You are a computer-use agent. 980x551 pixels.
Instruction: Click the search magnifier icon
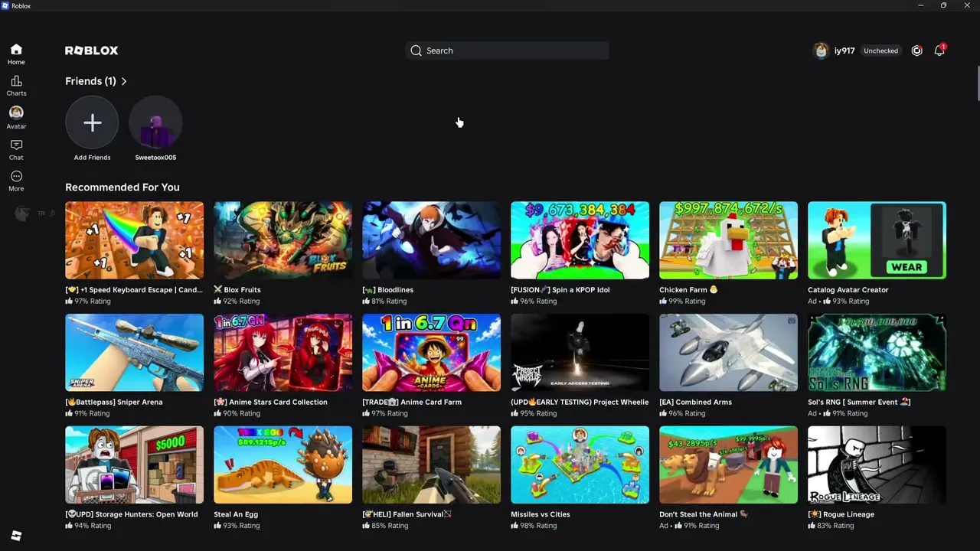tap(416, 51)
